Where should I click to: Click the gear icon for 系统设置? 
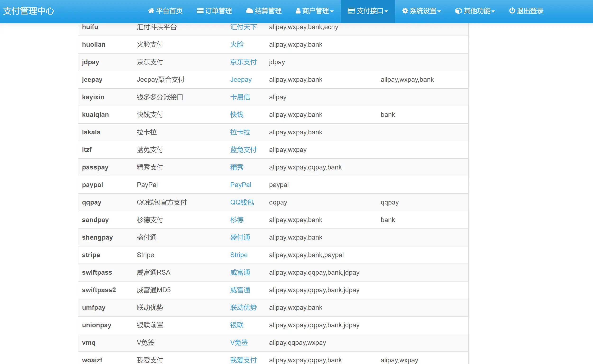pos(405,11)
